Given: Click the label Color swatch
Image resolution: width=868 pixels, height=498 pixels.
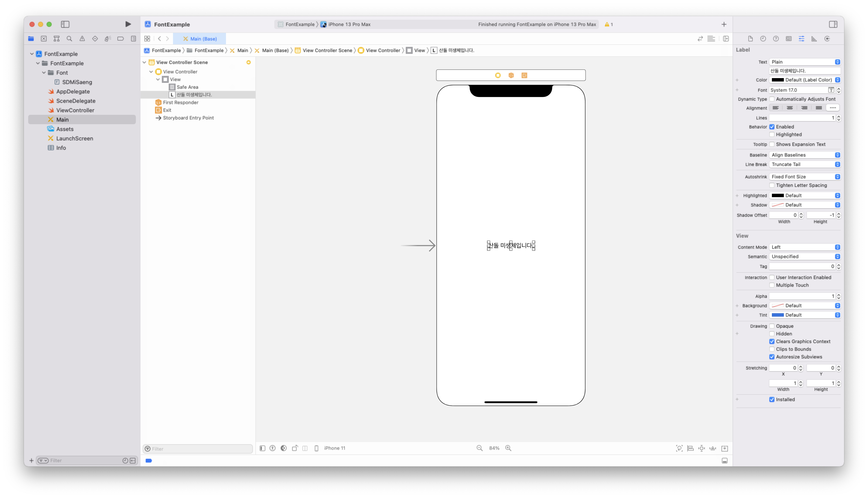Looking at the screenshot, I should [778, 80].
